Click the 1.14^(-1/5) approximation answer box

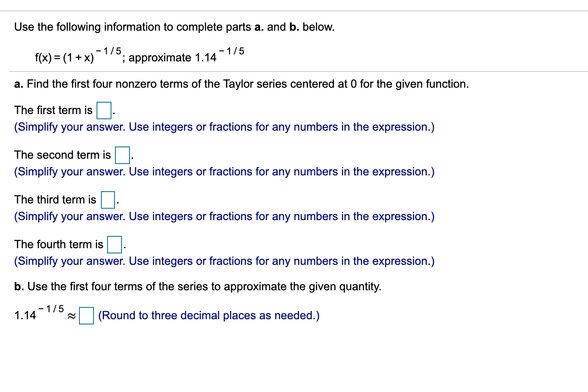pyautogui.click(x=86, y=315)
